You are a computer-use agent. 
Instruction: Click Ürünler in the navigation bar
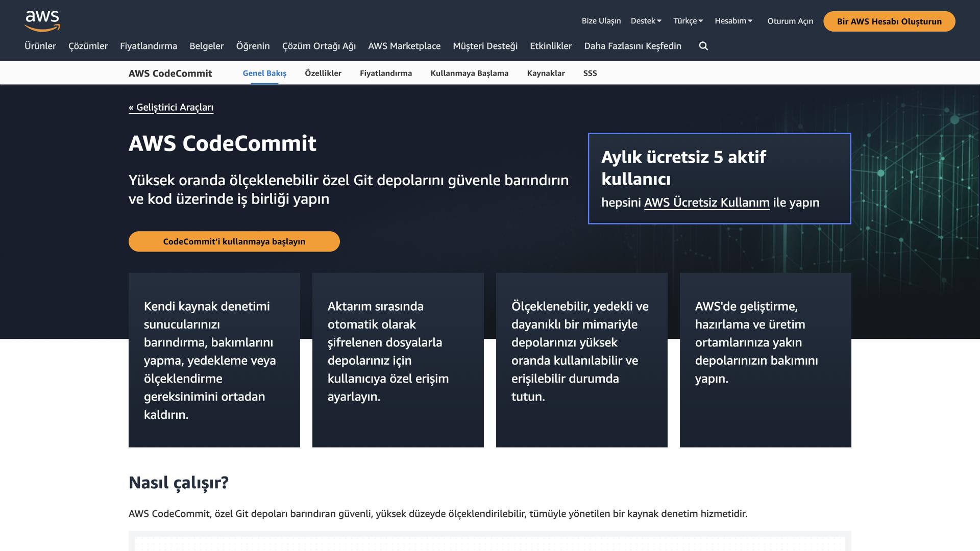tap(40, 46)
